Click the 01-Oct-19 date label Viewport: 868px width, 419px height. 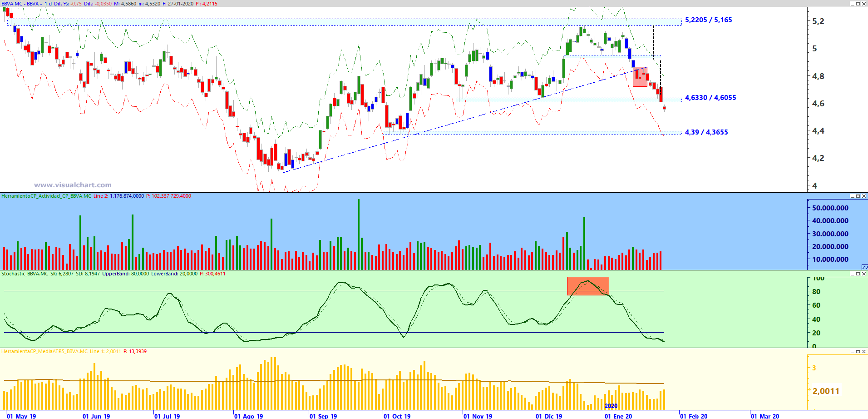point(397,416)
